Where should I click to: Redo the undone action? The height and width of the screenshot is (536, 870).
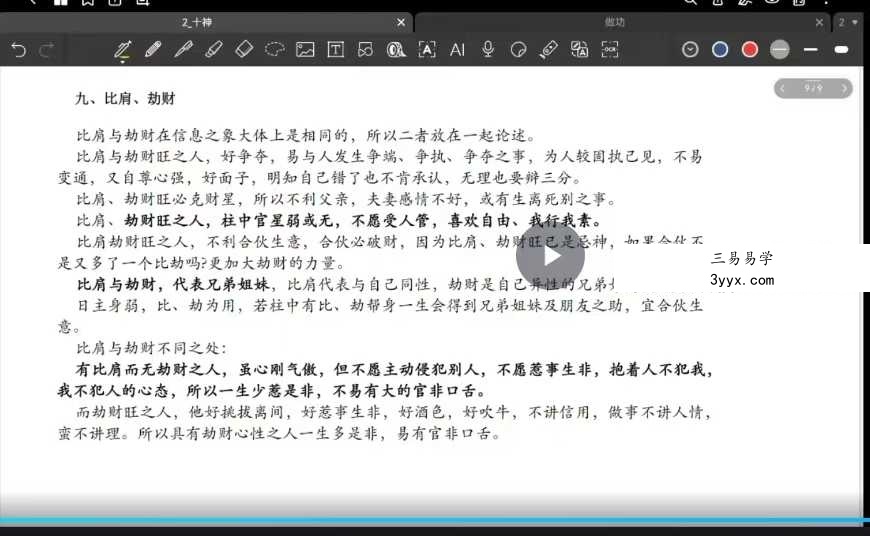tap(47, 50)
